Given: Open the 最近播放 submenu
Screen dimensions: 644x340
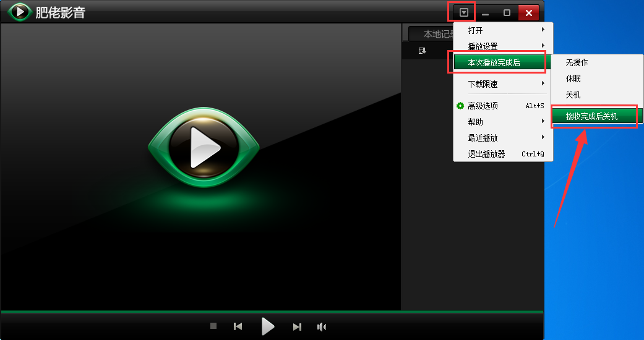Looking at the screenshot, I should [x=503, y=138].
